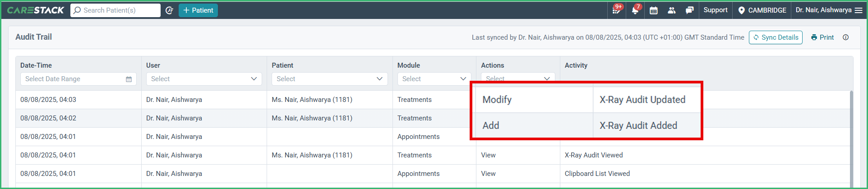
Task: Click the Sync Details button
Action: (x=776, y=37)
